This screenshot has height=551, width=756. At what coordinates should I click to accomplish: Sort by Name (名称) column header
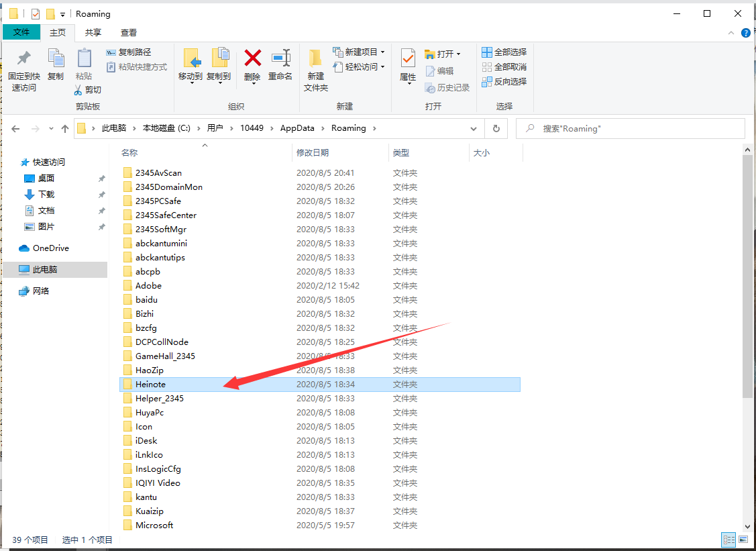(x=129, y=153)
